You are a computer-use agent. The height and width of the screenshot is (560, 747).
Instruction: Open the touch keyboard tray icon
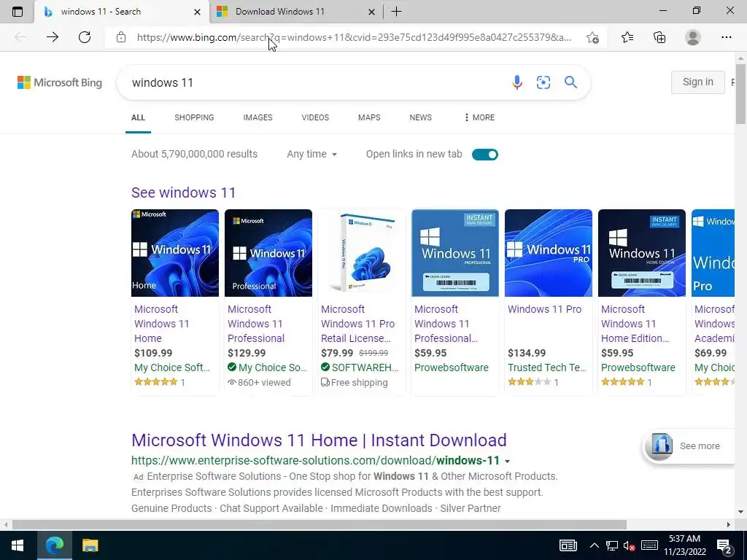tap(649, 545)
